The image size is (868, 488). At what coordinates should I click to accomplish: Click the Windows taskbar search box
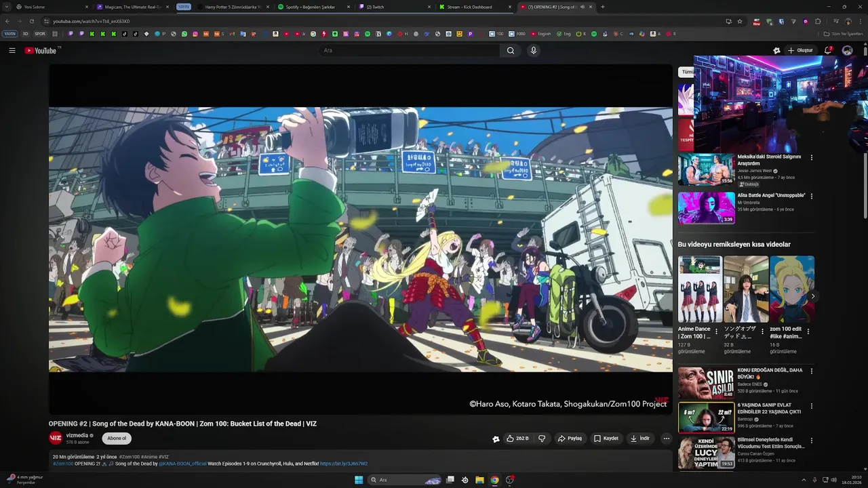click(404, 480)
